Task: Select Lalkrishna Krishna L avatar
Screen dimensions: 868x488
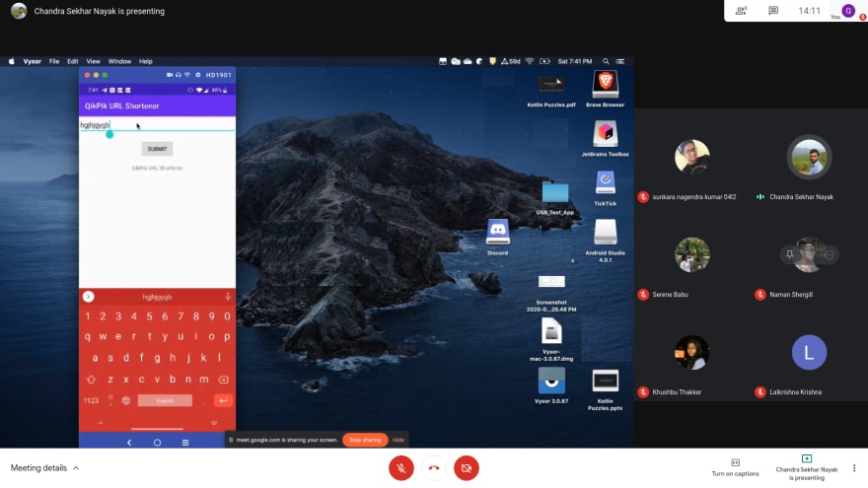Action: 809,353
